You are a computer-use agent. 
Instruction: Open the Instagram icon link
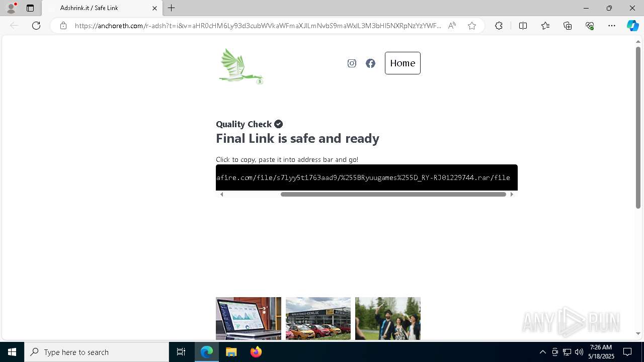[352, 63]
